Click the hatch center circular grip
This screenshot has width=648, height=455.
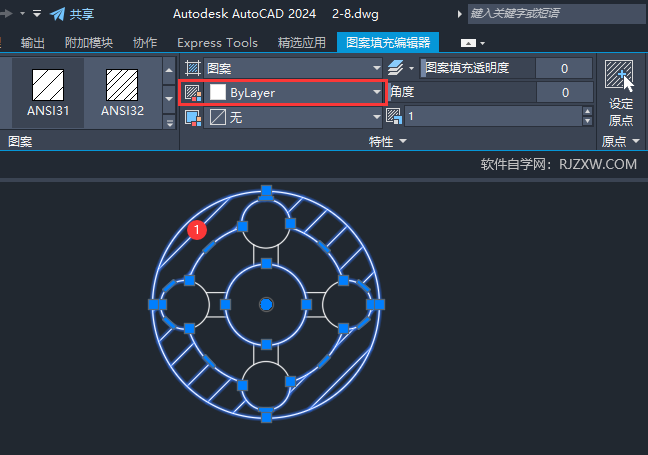tap(266, 305)
